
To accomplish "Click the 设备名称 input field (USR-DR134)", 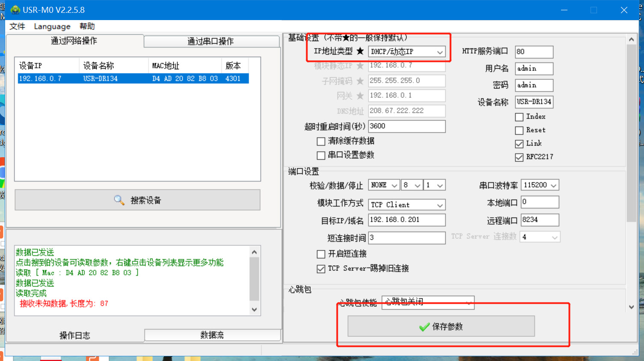I will 534,102.
